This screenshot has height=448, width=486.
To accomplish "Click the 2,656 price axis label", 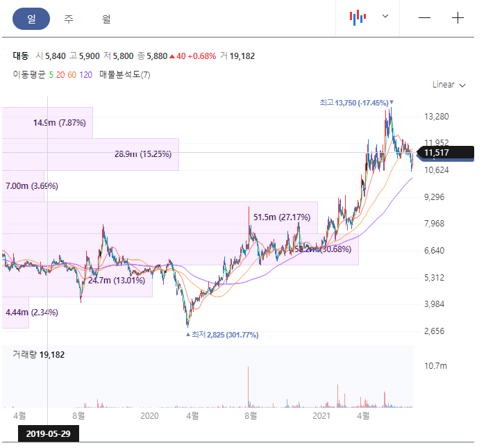I will point(434,331).
